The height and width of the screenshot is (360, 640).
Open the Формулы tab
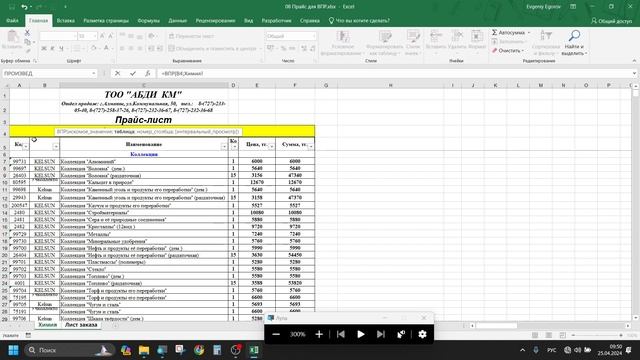pyautogui.click(x=149, y=20)
